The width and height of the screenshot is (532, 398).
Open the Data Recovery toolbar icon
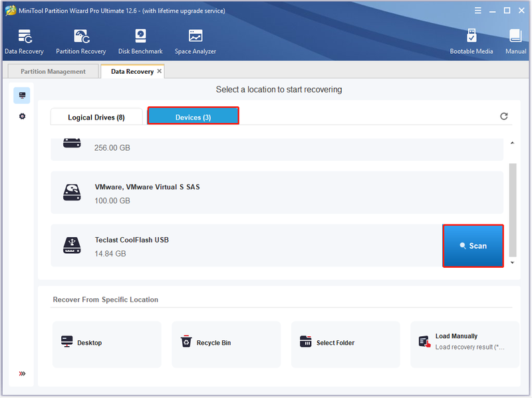tap(24, 42)
